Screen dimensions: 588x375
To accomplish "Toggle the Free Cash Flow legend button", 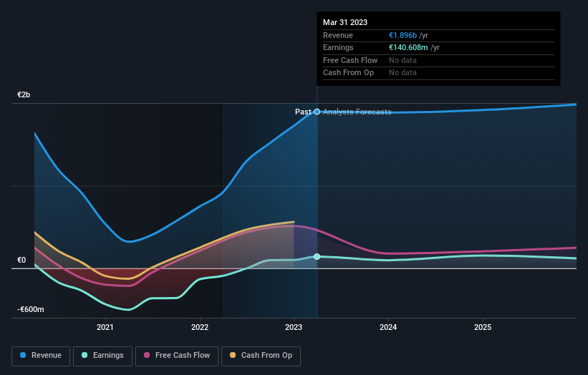I will tap(177, 356).
